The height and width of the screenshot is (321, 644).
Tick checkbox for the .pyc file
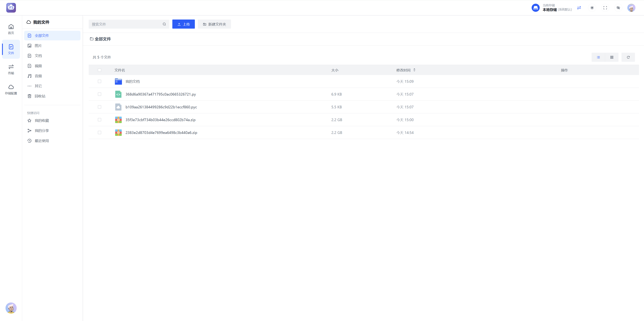click(99, 107)
